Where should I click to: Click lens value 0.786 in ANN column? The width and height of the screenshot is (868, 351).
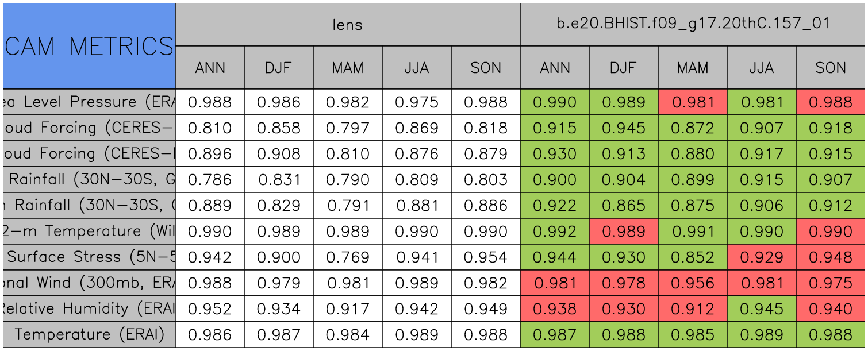210,180
